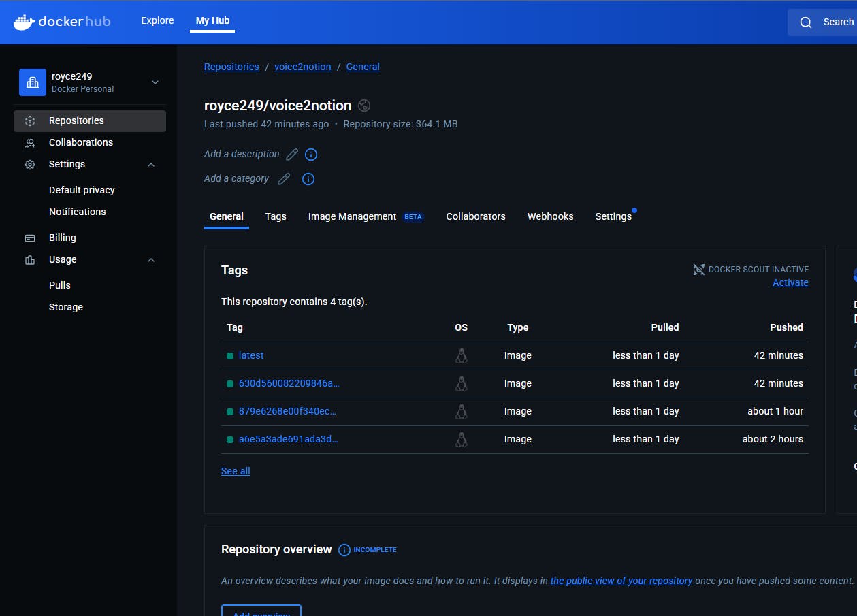The image size is (857, 616).
Task: Click the info icon beside Add a category
Action: [308, 179]
